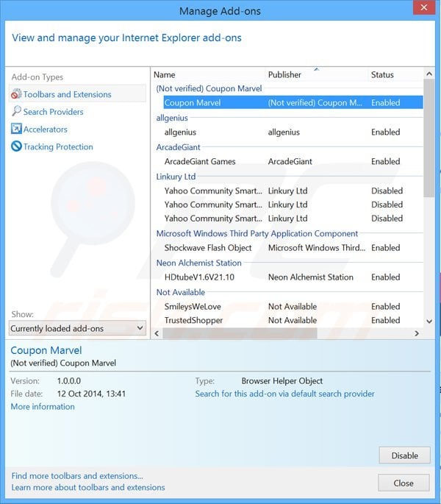Click the Linkury Ltd group header

tap(176, 177)
